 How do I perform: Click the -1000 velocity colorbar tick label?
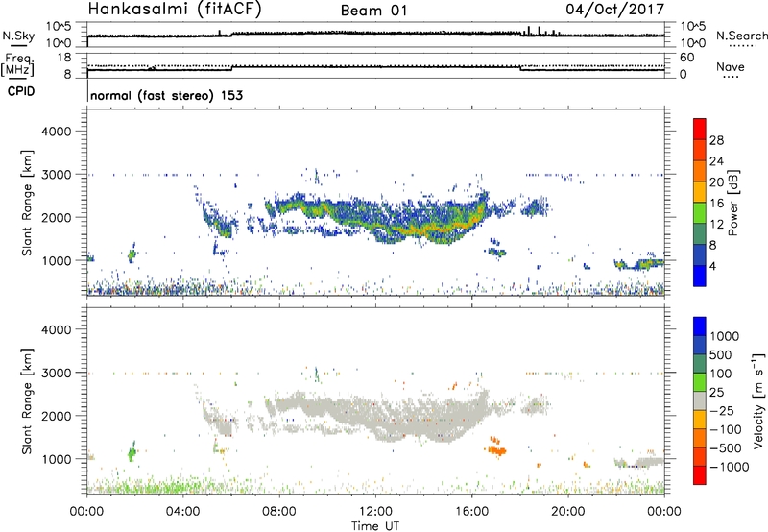tap(730, 467)
